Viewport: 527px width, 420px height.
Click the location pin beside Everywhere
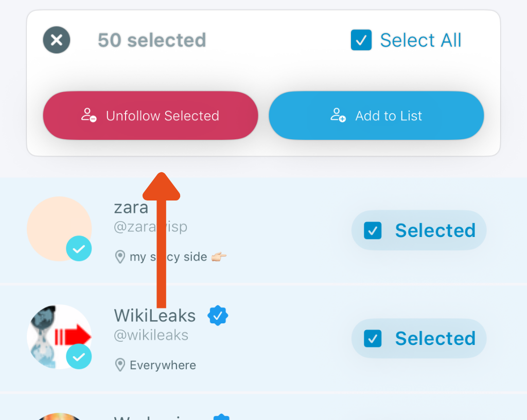pos(120,365)
